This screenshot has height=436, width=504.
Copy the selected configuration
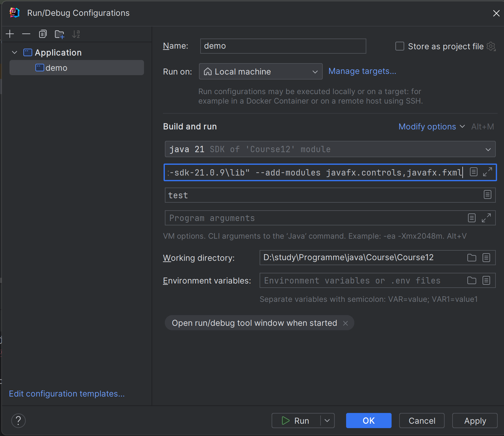43,34
